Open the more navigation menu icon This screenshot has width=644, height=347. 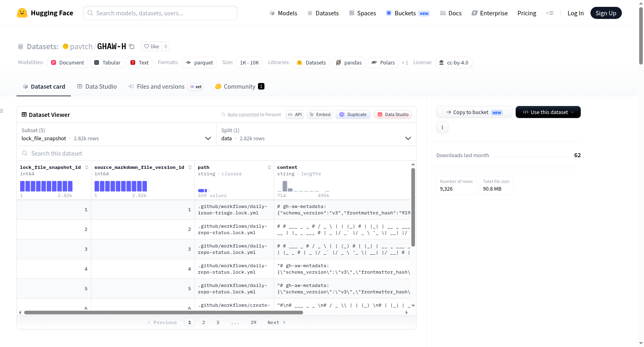click(x=549, y=13)
